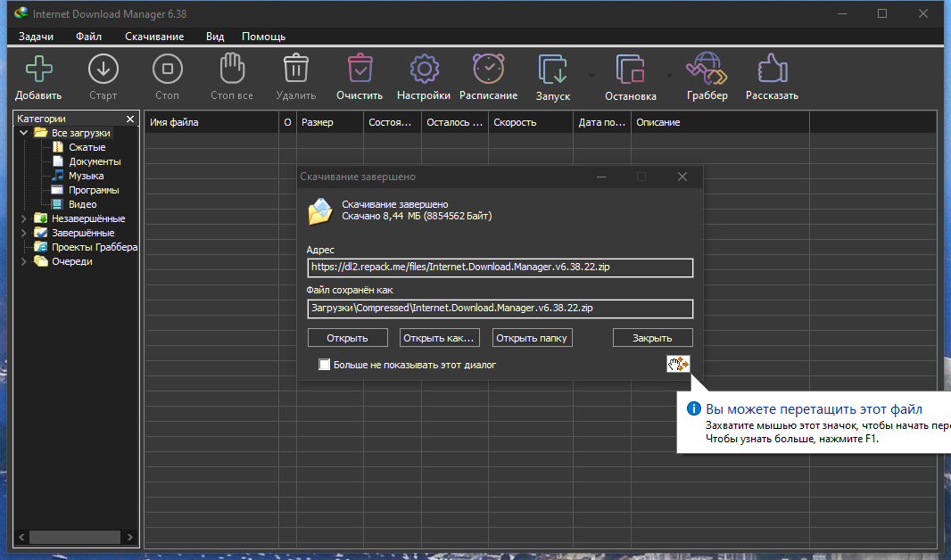Click the Граббер toolbar icon

[x=707, y=70]
